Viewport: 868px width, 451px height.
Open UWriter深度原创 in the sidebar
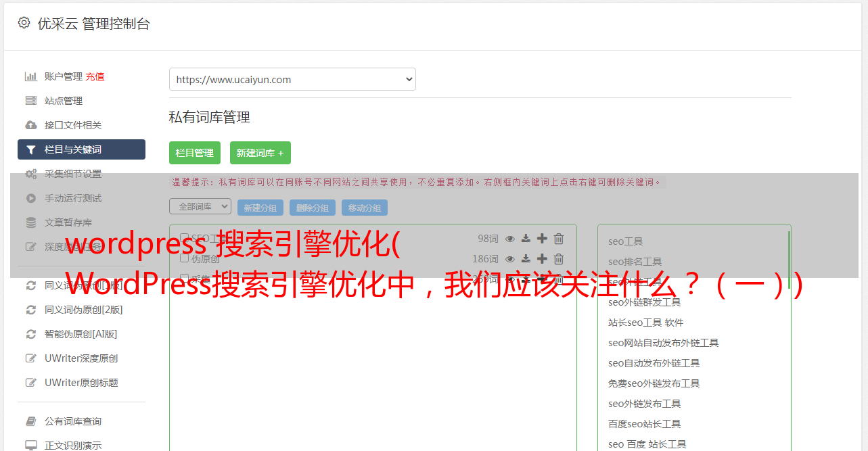click(81, 358)
